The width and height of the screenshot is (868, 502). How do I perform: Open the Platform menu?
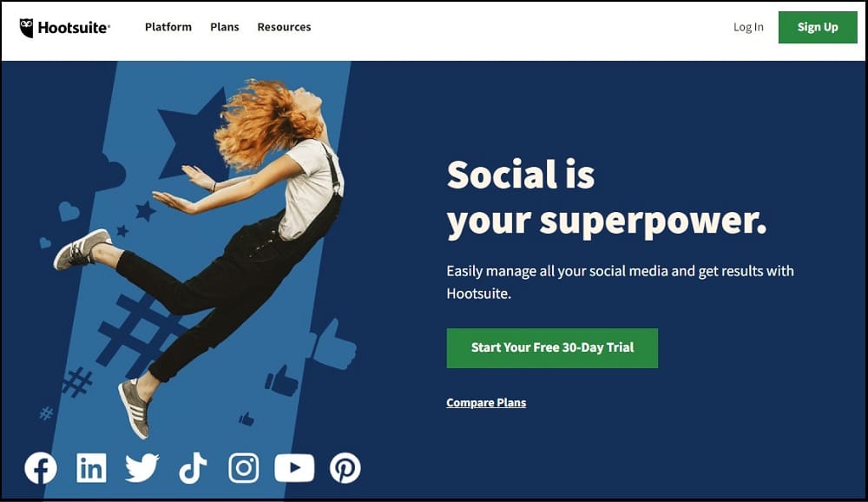pos(168,27)
